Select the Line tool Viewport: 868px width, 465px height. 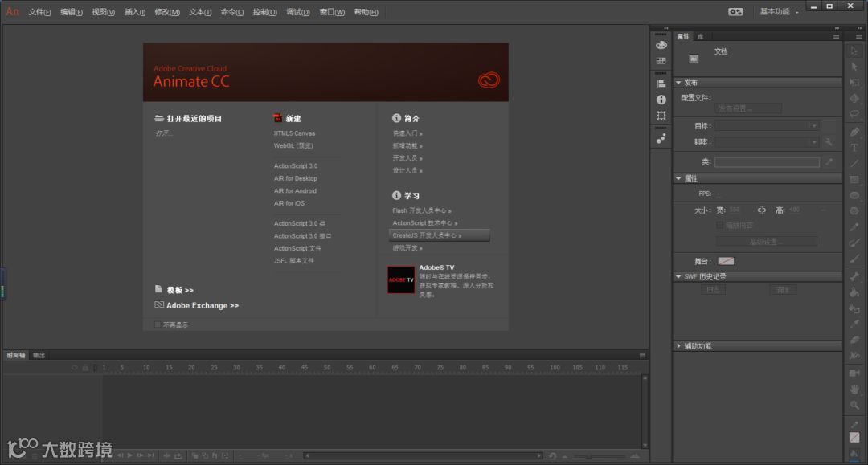tap(854, 164)
